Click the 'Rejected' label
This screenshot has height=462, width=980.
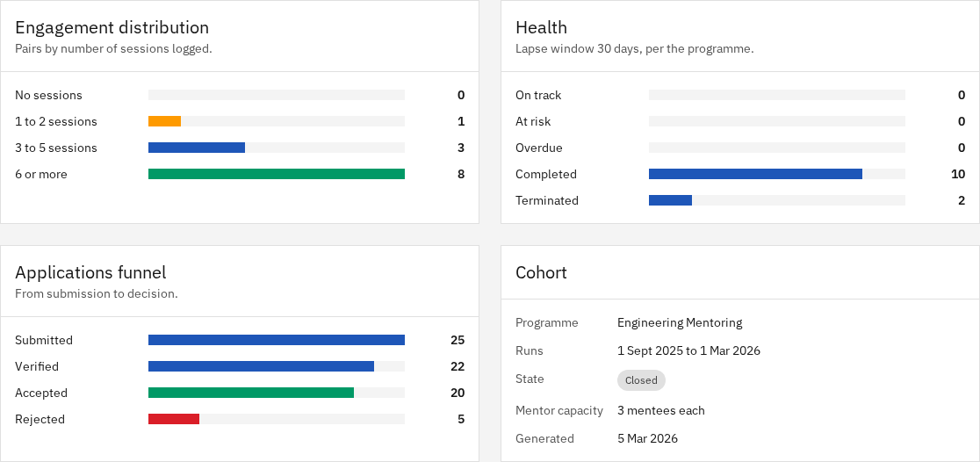[x=40, y=419]
